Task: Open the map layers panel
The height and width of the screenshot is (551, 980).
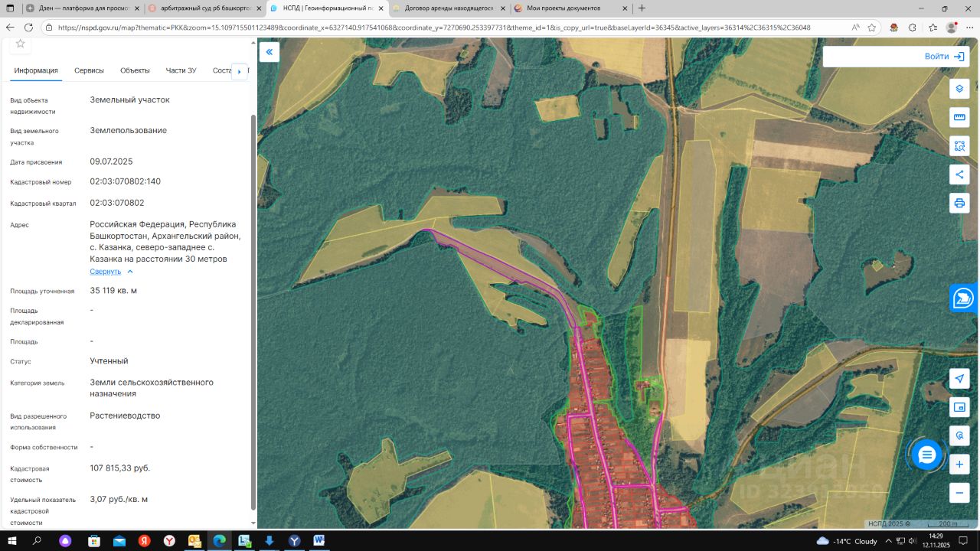Action: coord(959,89)
